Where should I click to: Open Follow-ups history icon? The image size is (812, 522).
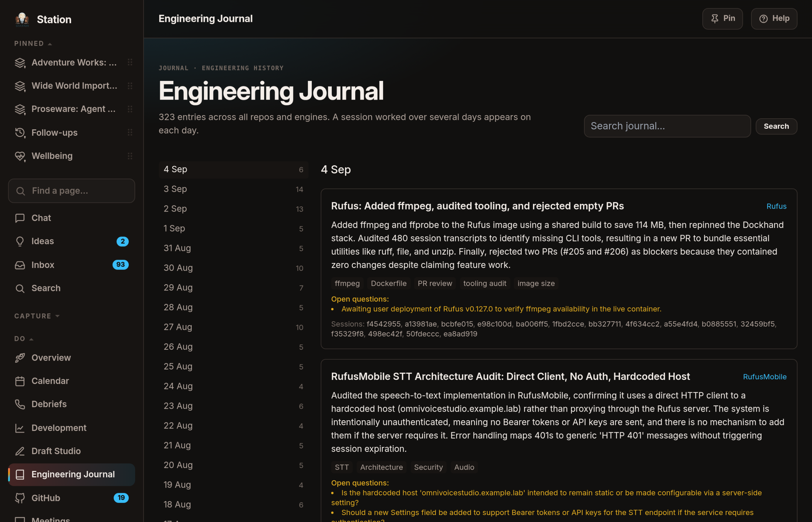(x=20, y=133)
